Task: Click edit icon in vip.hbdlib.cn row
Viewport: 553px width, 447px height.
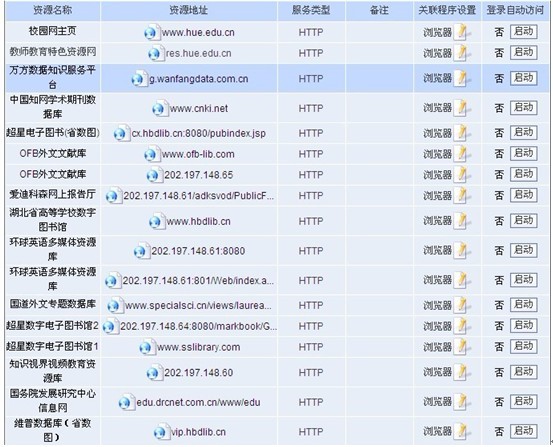Action: [x=462, y=431]
